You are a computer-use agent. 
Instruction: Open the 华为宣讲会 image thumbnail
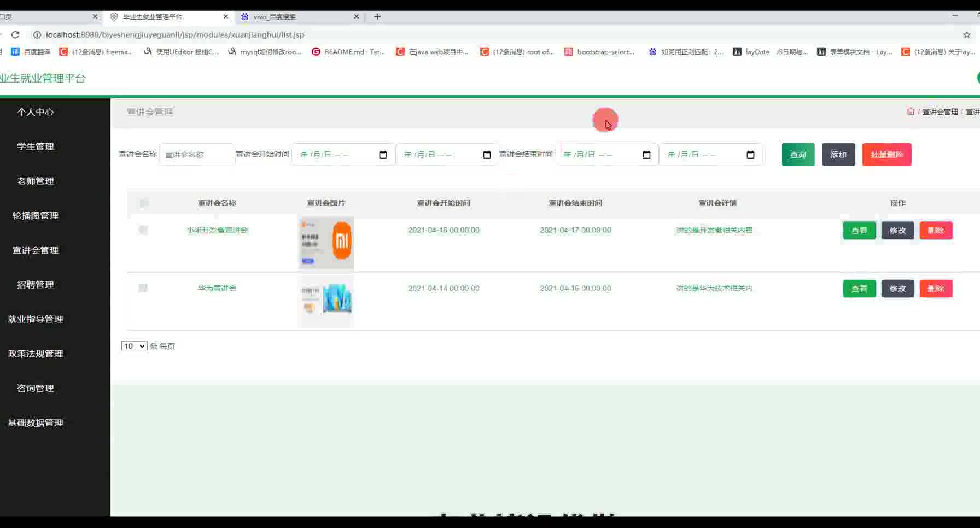[326, 301]
